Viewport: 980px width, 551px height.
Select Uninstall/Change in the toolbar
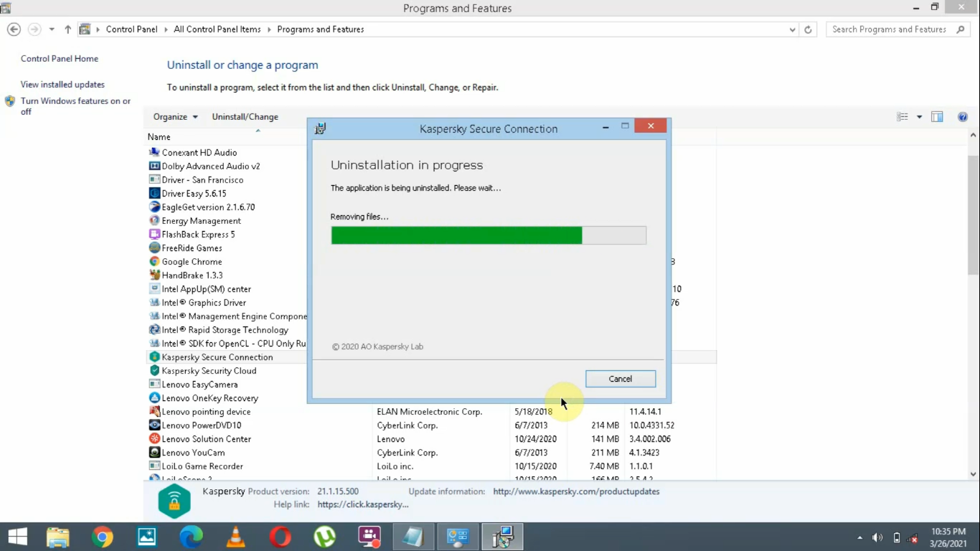coord(245,116)
